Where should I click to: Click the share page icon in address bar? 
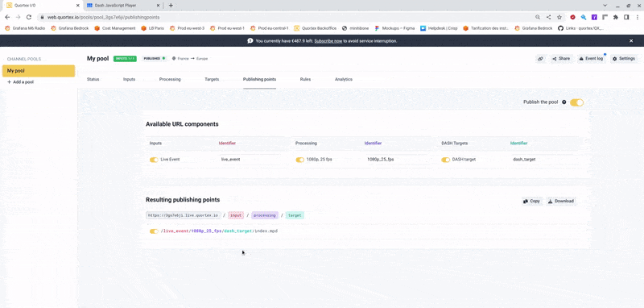548,17
